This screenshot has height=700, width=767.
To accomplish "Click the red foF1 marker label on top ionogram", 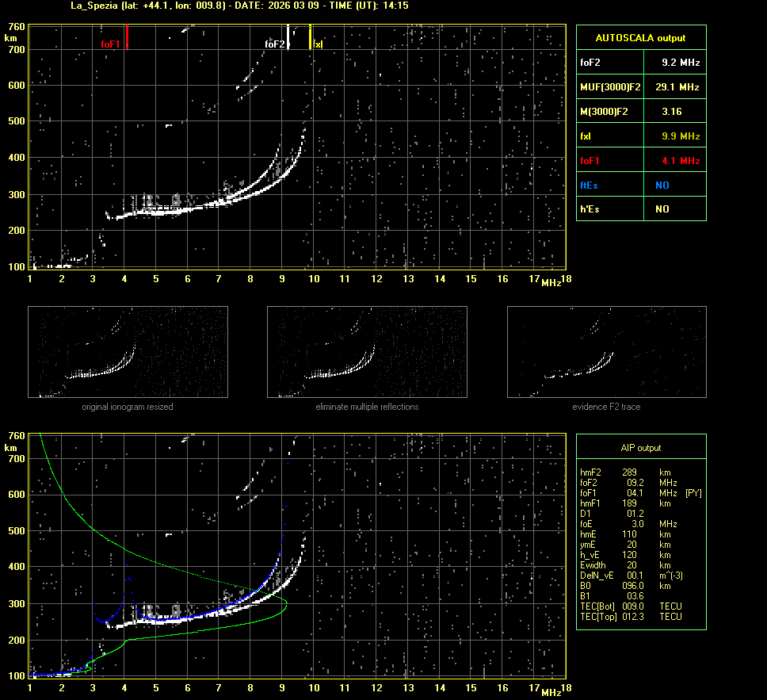I will pos(110,44).
